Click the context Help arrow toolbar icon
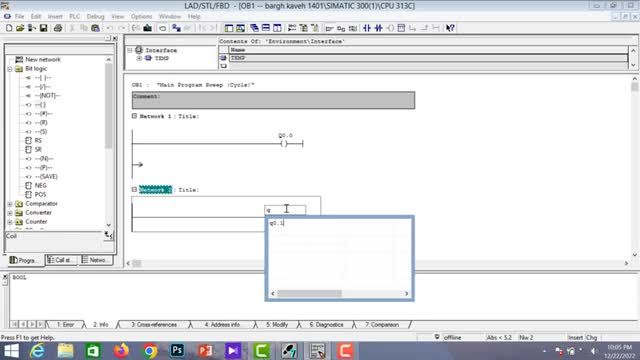 click(x=450, y=28)
